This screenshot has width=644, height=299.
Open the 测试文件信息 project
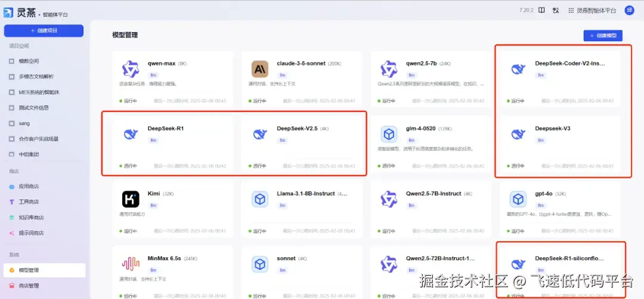point(33,108)
